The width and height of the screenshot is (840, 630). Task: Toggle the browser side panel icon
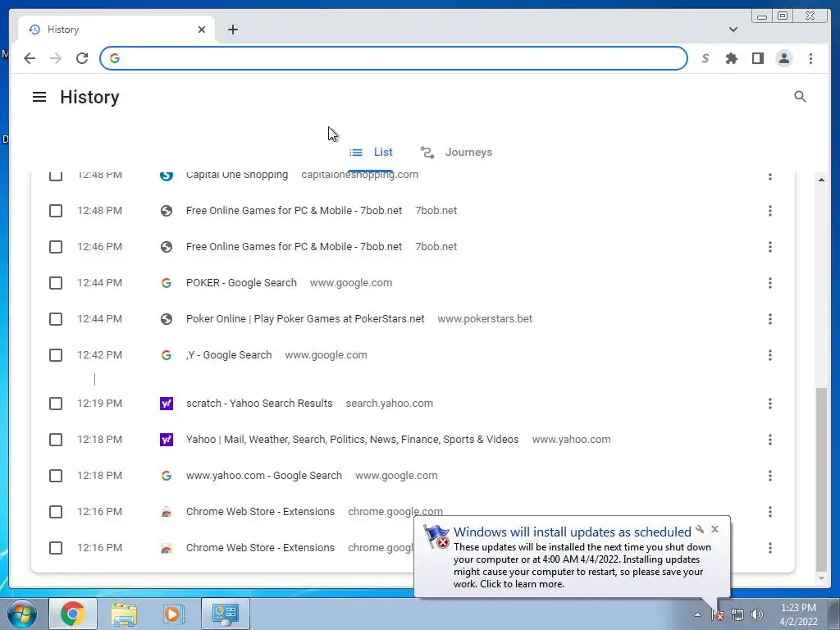757,58
